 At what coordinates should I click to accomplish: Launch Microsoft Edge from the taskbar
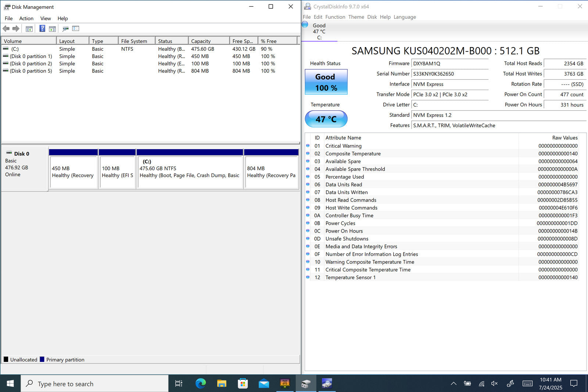(200, 384)
